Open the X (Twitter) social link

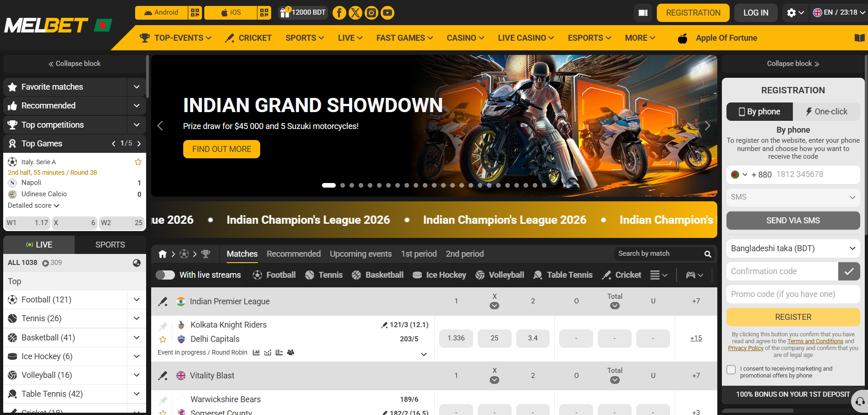(x=355, y=13)
